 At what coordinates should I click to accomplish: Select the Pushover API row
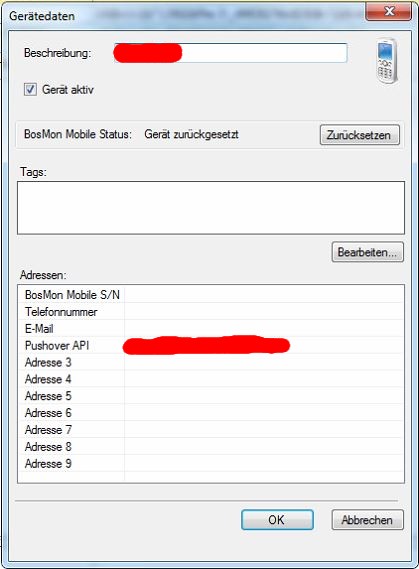pyautogui.click(x=211, y=345)
